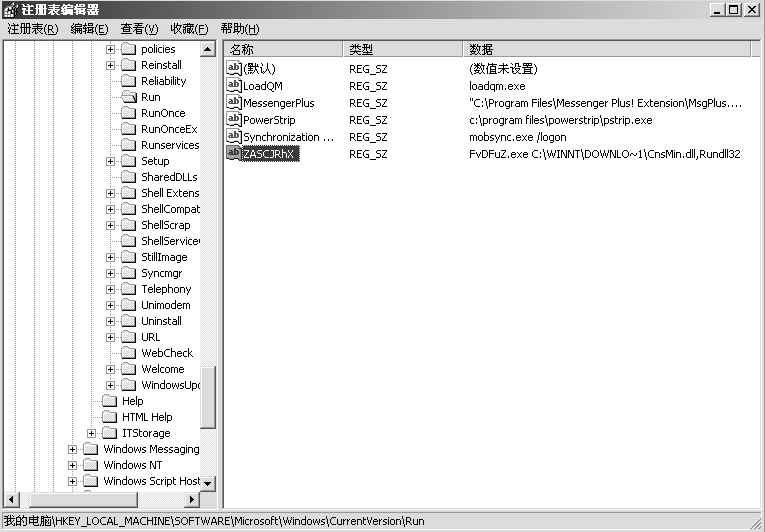This screenshot has height=532, width=765.
Task: Click the RunOnce folder icon
Action: pyautogui.click(x=128, y=113)
